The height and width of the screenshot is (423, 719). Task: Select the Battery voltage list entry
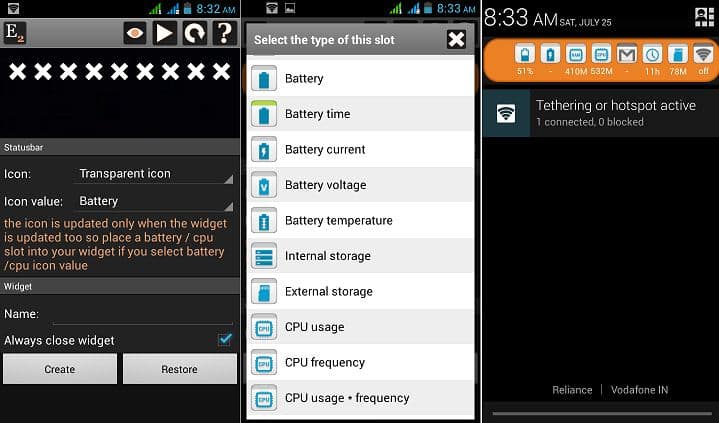pyautogui.click(x=360, y=185)
